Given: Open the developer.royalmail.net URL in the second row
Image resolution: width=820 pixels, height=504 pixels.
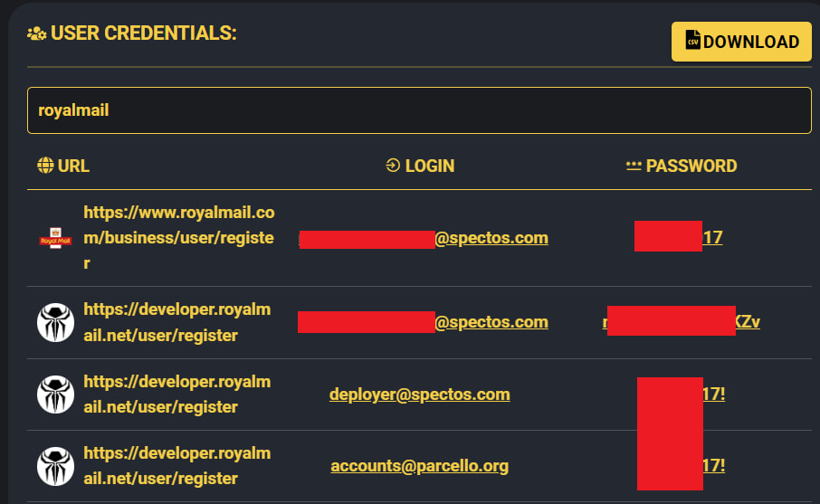Looking at the screenshot, I should click(x=176, y=322).
